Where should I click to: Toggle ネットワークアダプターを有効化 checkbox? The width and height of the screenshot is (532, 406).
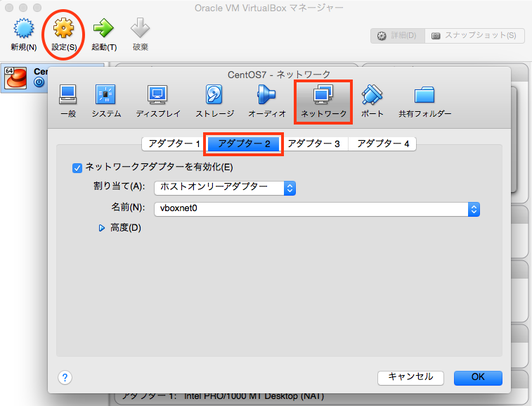click(77, 168)
